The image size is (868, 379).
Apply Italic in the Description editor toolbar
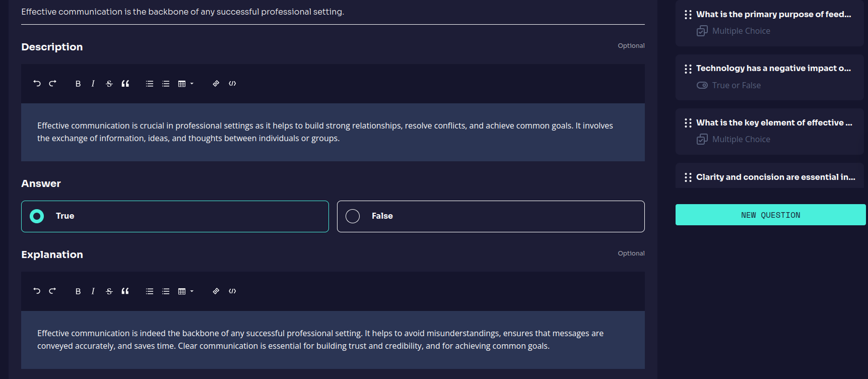tap(93, 84)
